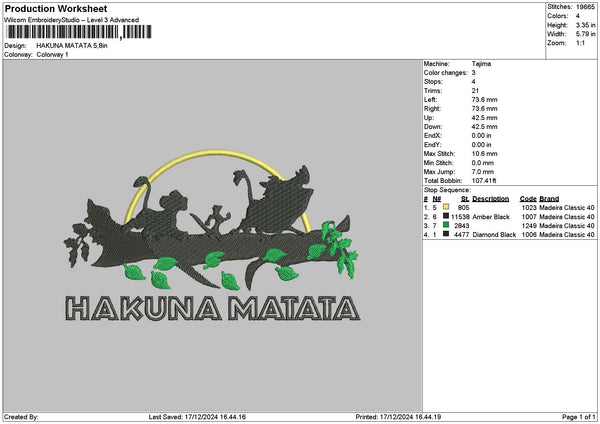Click the green thread swatch for code 1249
The height and width of the screenshot is (424, 600).
[446, 225]
